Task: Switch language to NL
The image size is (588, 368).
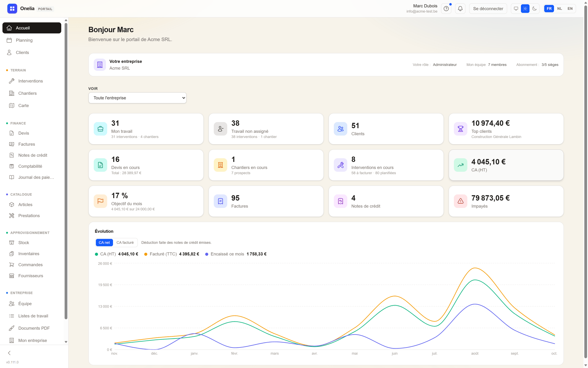Action: click(x=560, y=9)
